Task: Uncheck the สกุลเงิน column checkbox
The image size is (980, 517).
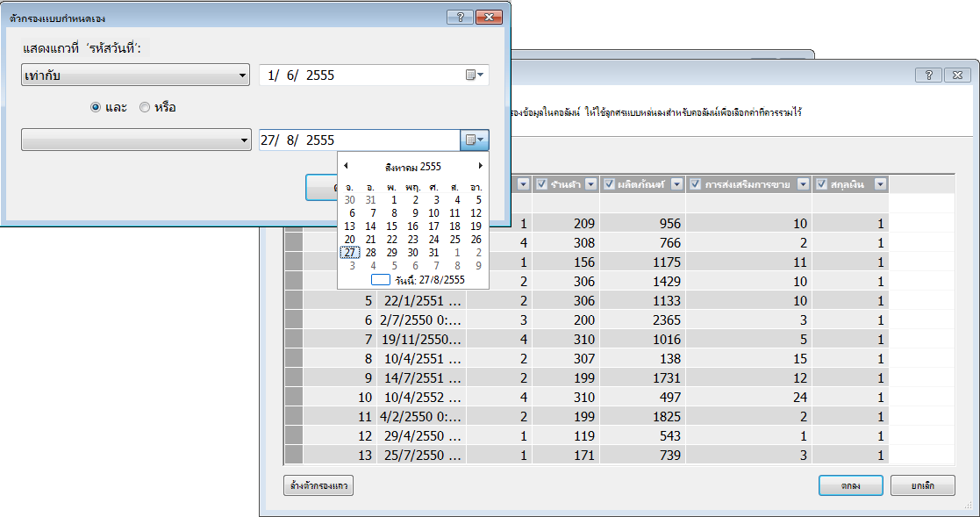Action: [822, 184]
